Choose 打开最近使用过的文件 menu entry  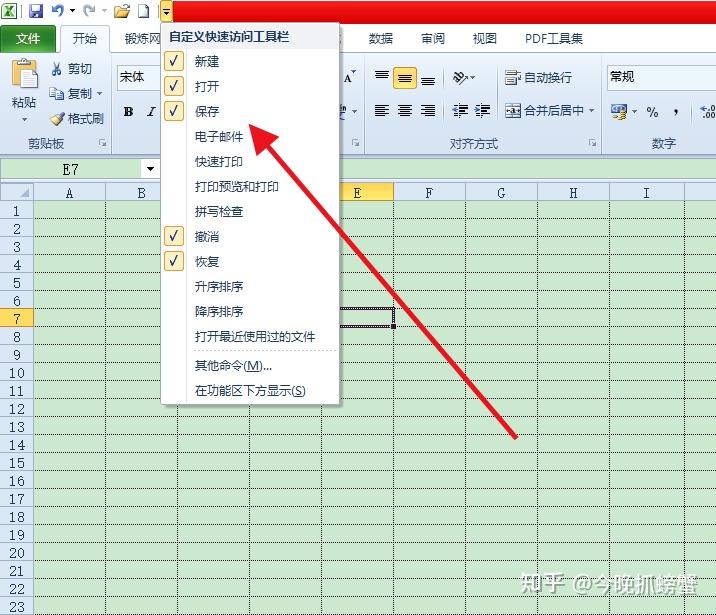pyautogui.click(x=255, y=337)
